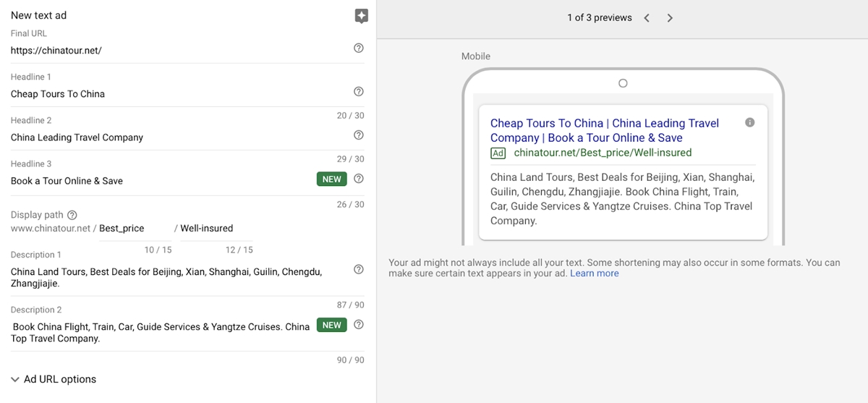
Task: Follow the Learn more link
Action: (594, 273)
